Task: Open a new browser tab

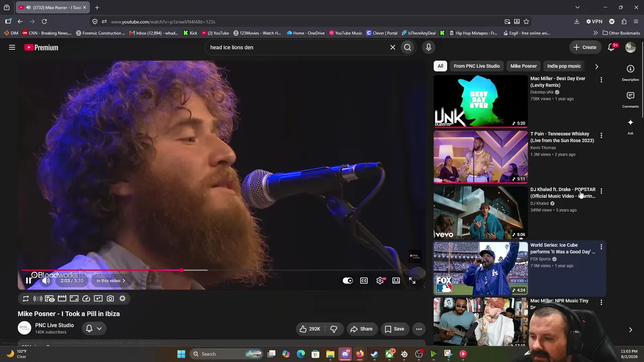Action: pyautogui.click(x=97, y=8)
